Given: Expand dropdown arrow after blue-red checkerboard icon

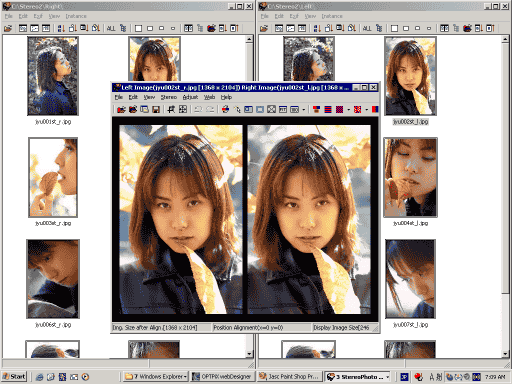Looking at the screenshot, I should tap(348, 109).
